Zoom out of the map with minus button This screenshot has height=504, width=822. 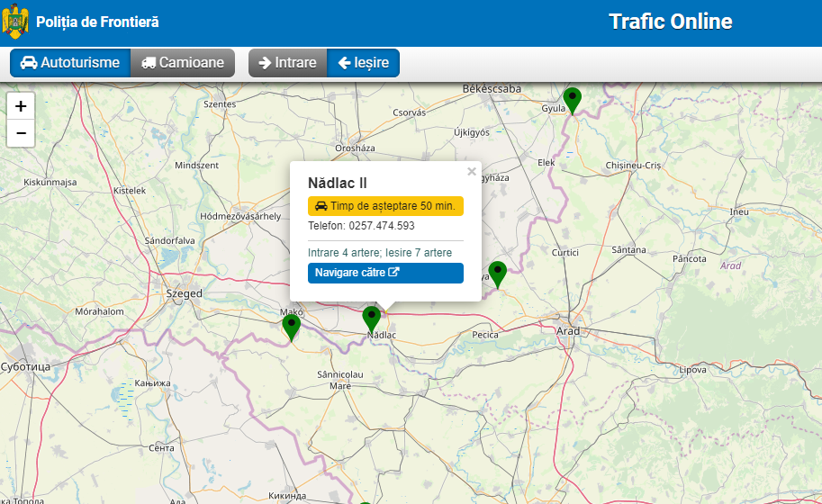pos(21,133)
